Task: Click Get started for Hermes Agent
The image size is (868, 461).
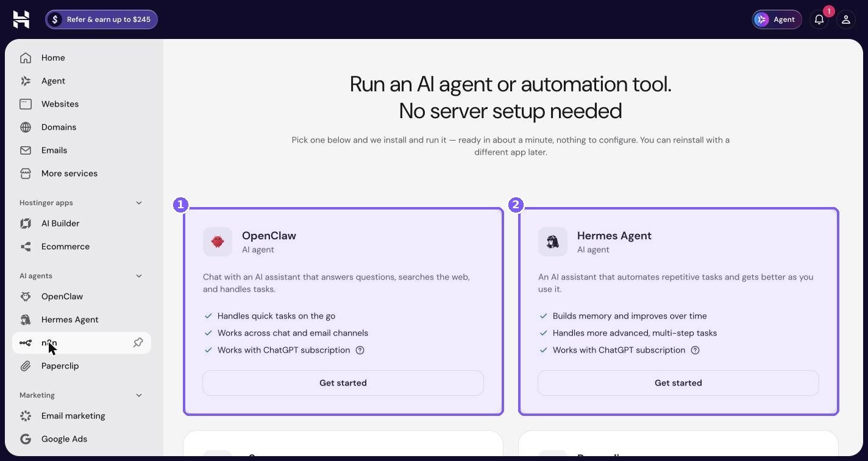Action: pyautogui.click(x=678, y=383)
